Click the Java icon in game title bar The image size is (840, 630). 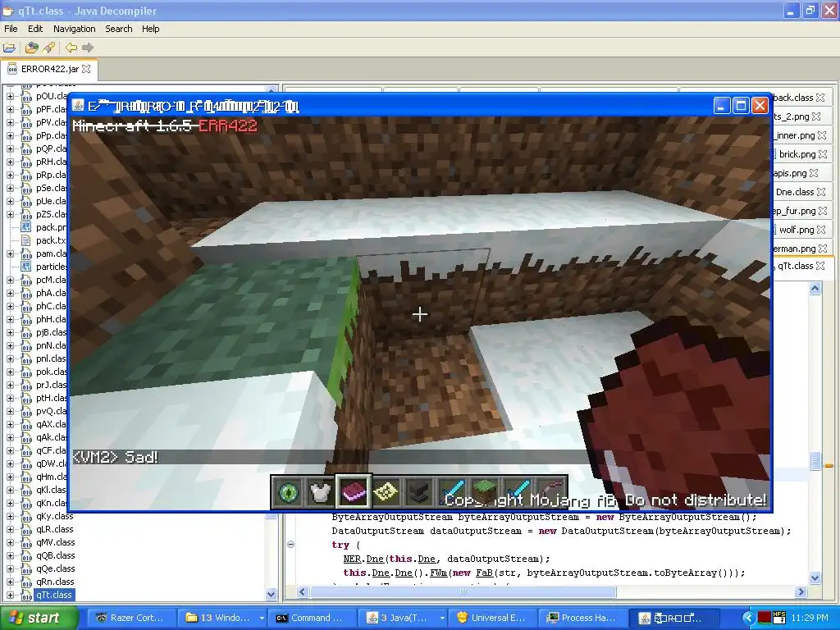click(78, 106)
